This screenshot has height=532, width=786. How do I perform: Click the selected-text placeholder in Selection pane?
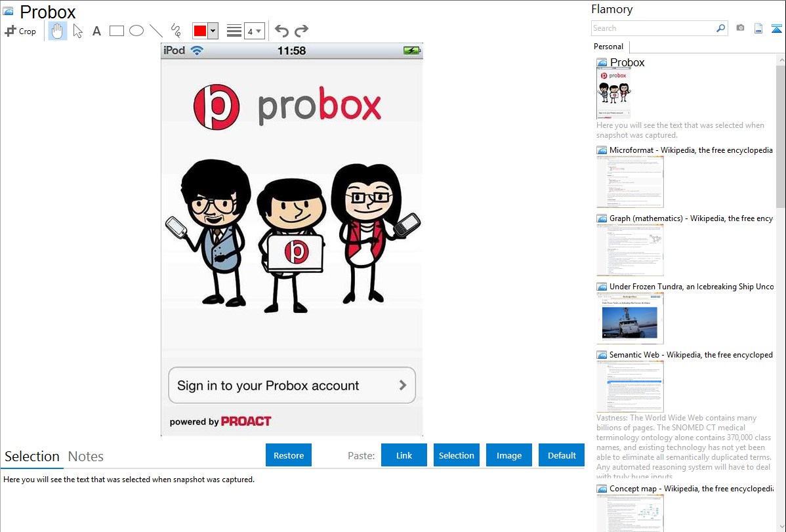pos(129,480)
